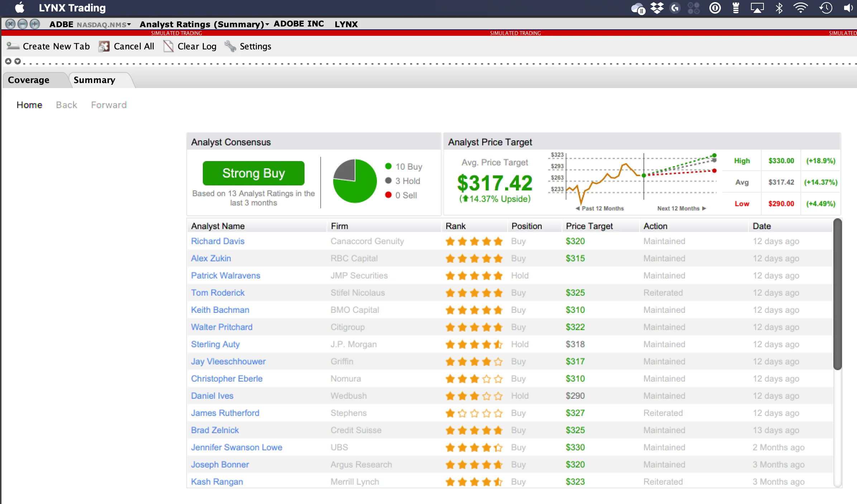Switch to the Coverage tab
The image size is (857, 504).
[x=29, y=80]
